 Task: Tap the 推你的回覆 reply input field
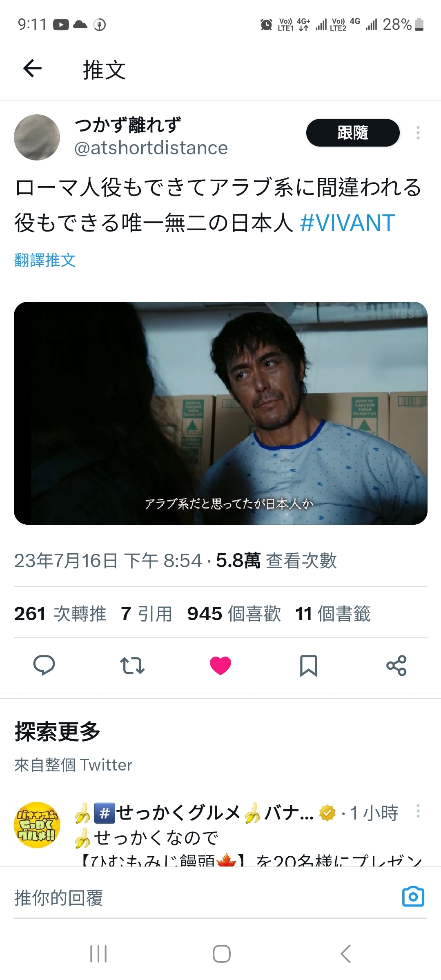click(x=204, y=898)
